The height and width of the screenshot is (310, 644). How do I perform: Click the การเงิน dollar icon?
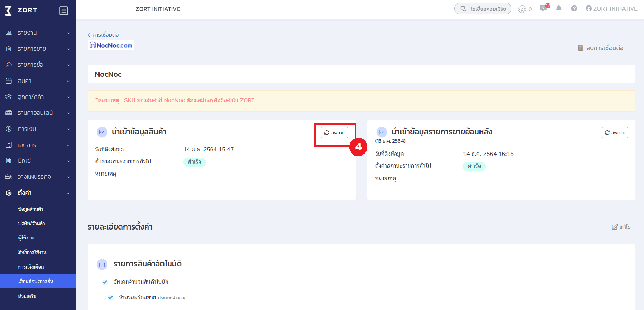point(9,129)
